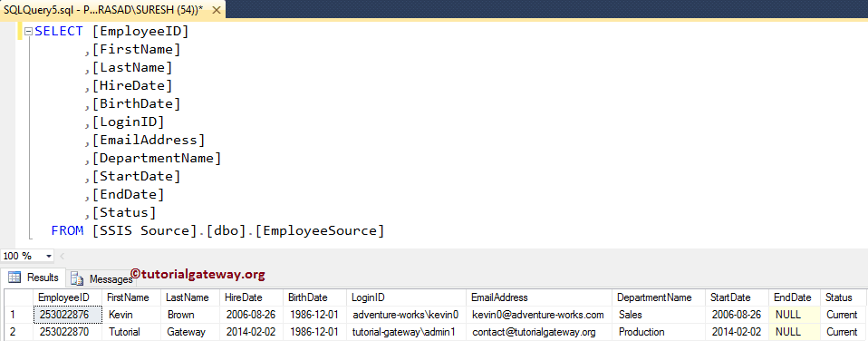
Task: Click the EmailAddress column header
Action: [x=539, y=297]
